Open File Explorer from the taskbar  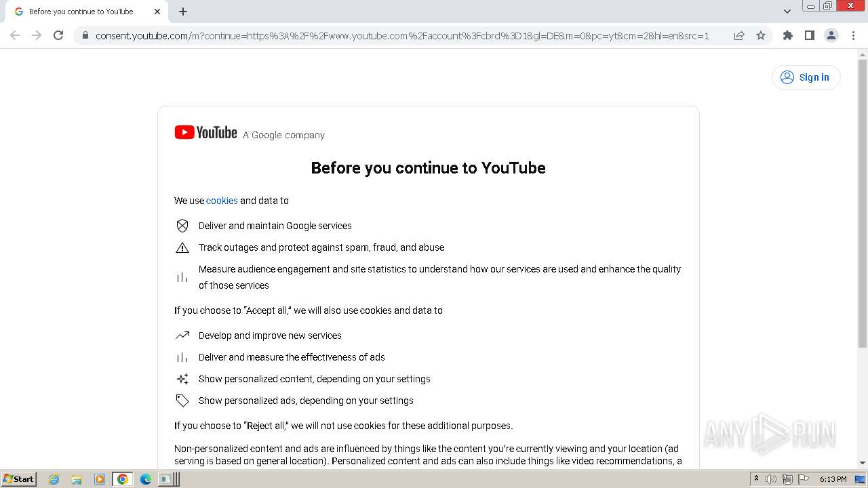[x=77, y=479]
